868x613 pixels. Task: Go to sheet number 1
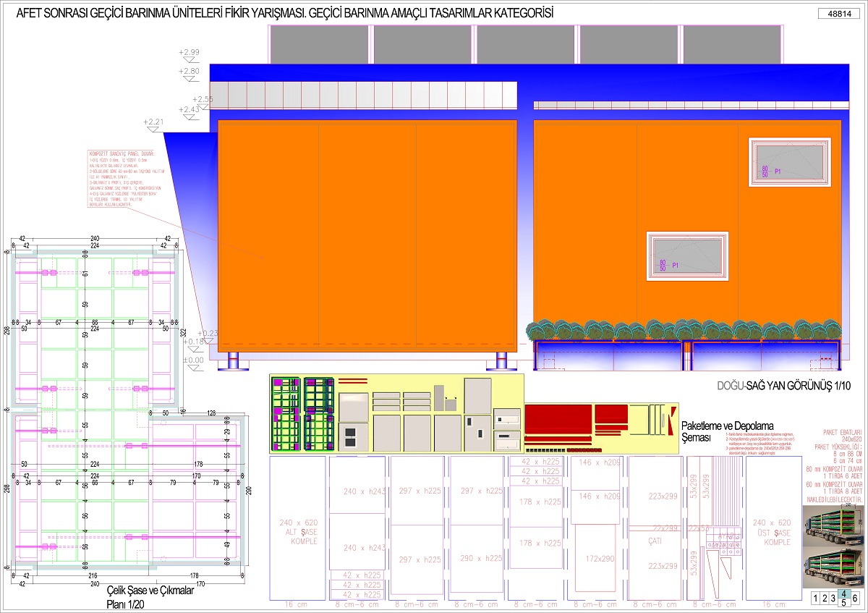tap(817, 598)
